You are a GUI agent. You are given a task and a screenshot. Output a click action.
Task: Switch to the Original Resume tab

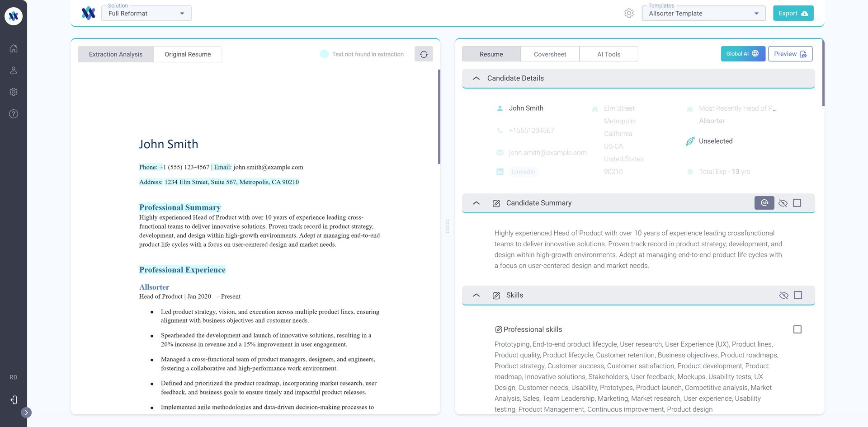pos(188,54)
